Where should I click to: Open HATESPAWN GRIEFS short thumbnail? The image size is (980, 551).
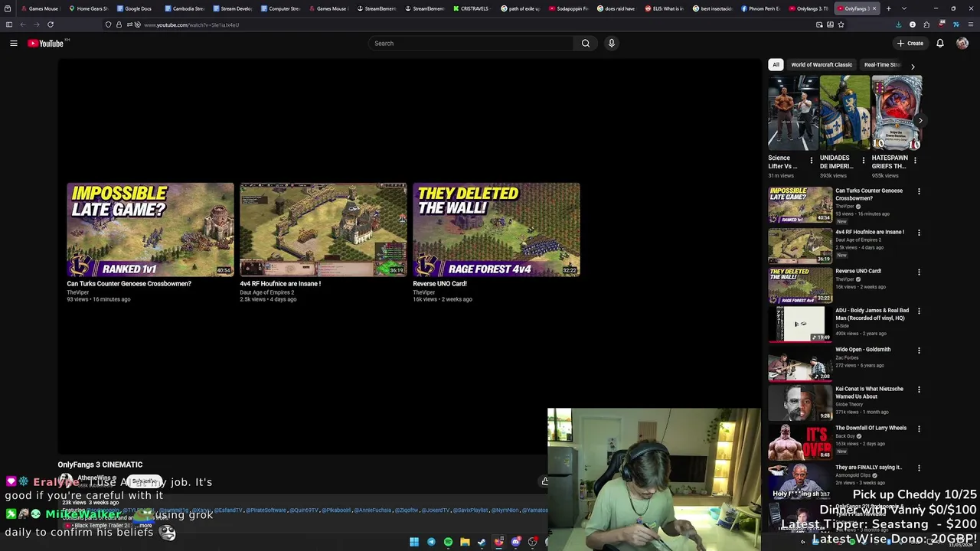(x=897, y=112)
